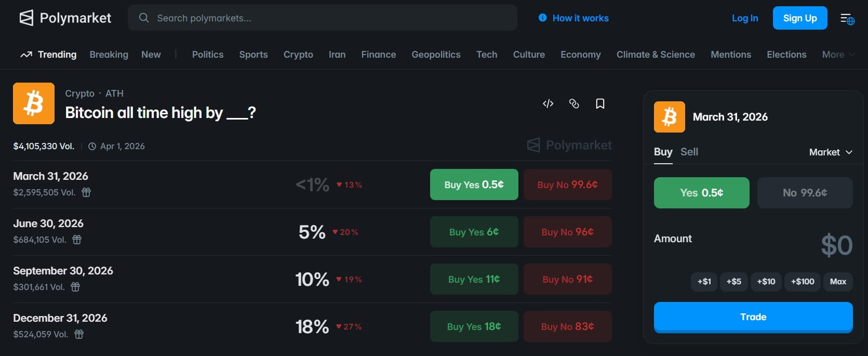Open the embed code icon
Image resolution: width=868 pixels, height=356 pixels.
[x=548, y=104]
